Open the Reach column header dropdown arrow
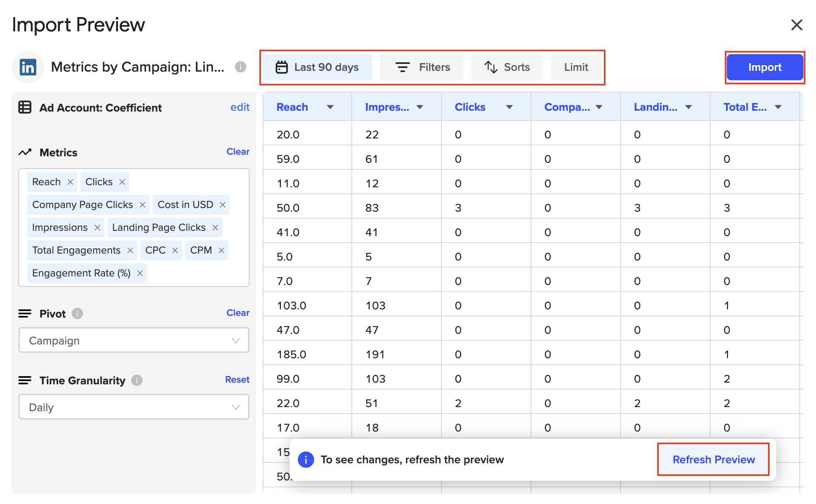Viewport: 816px width, 504px height. (x=330, y=107)
